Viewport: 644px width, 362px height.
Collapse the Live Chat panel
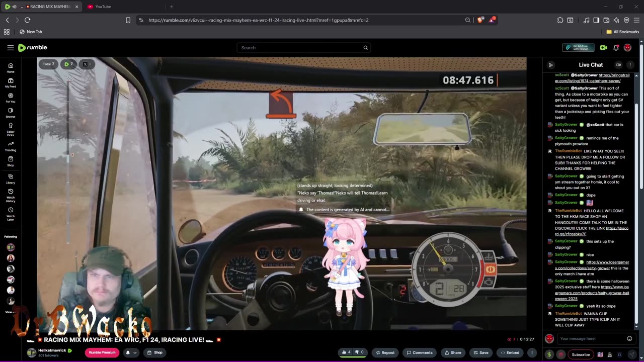coord(550,65)
